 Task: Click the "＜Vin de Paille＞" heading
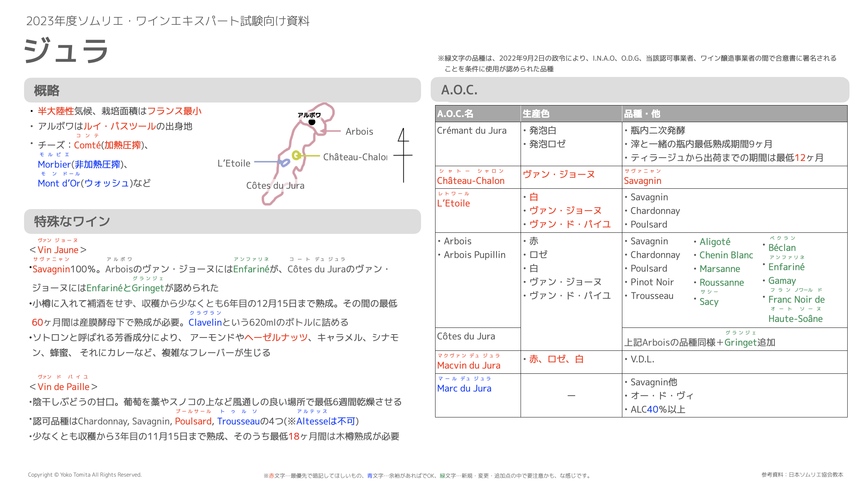point(64,387)
